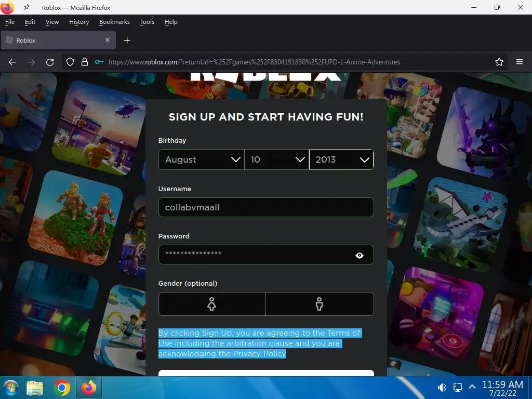Open a new tab with plus button
This screenshot has height=399, width=532.
(127, 41)
